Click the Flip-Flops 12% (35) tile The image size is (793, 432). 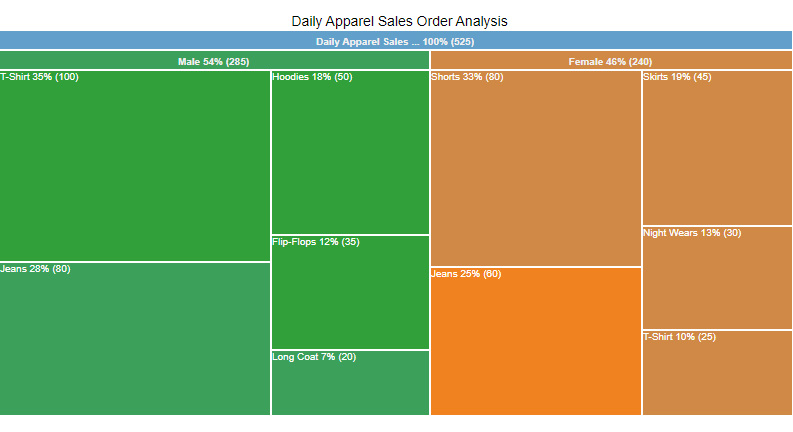(350, 292)
